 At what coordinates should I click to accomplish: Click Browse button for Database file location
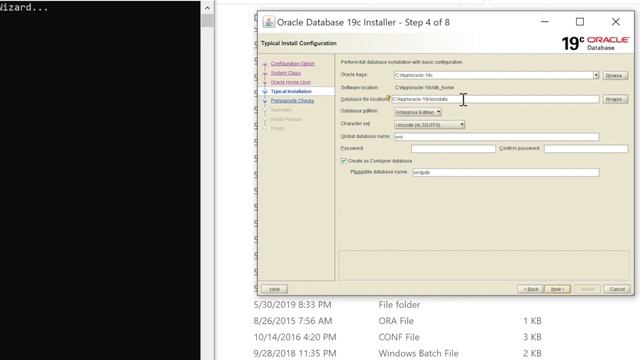tap(615, 99)
